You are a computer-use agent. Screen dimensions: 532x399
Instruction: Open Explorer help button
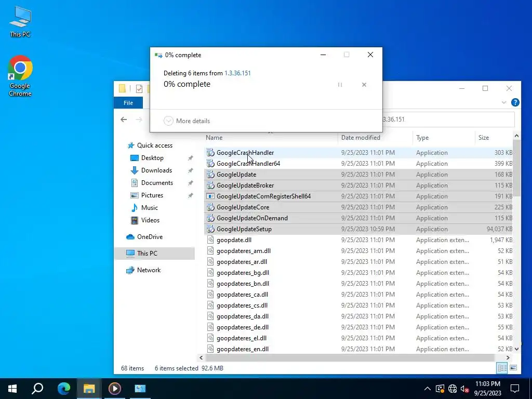(x=515, y=102)
